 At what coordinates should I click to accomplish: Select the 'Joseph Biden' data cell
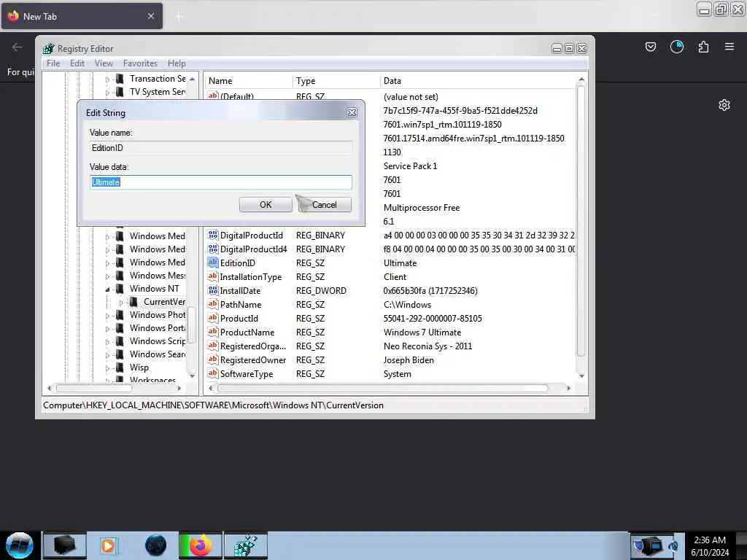click(409, 360)
